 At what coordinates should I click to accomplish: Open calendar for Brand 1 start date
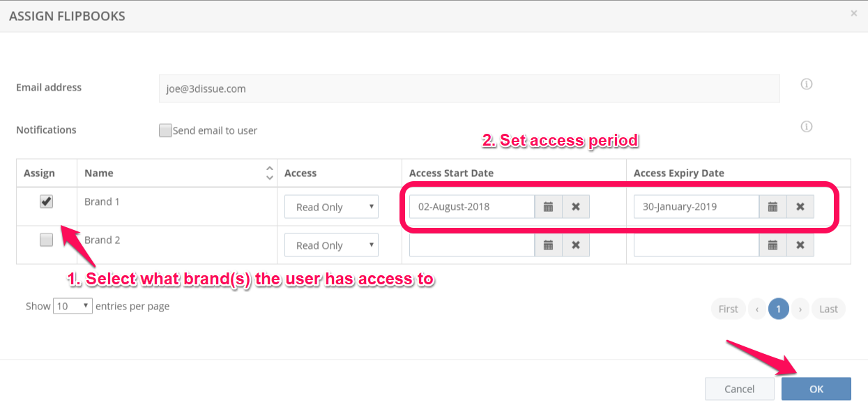click(x=549, y=207)
